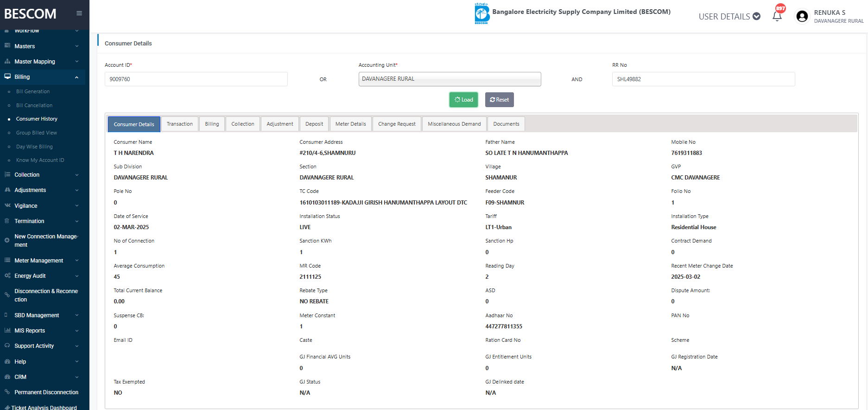Open Know My Account ID link
The image size is (868, 410).
(40, 160)
